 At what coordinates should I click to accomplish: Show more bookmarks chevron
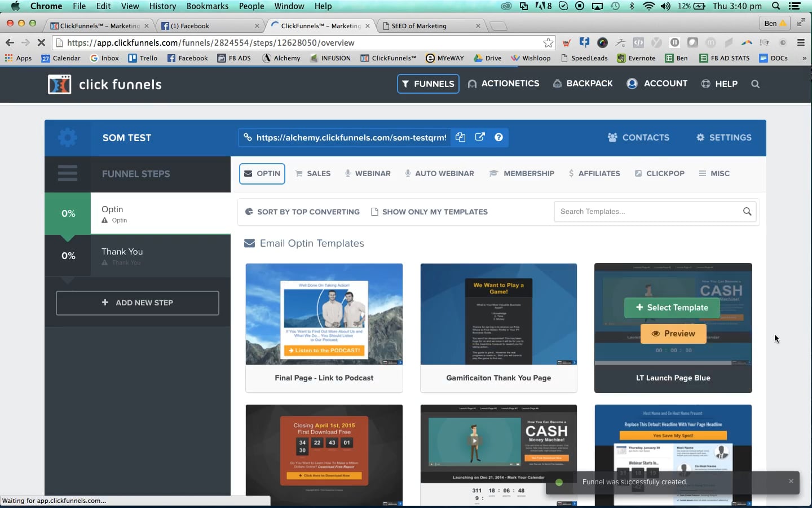pos(804,58)
